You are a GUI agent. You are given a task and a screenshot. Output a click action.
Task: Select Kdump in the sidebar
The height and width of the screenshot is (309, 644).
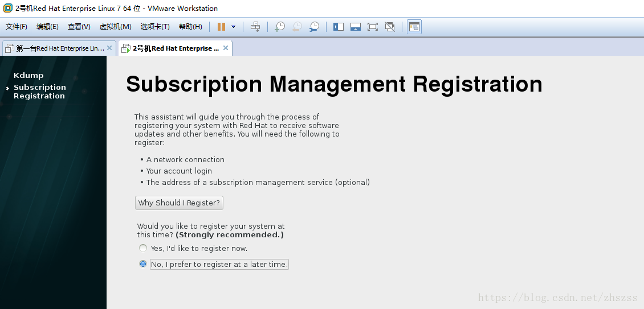pyautogui.click(x=28, y=76)
